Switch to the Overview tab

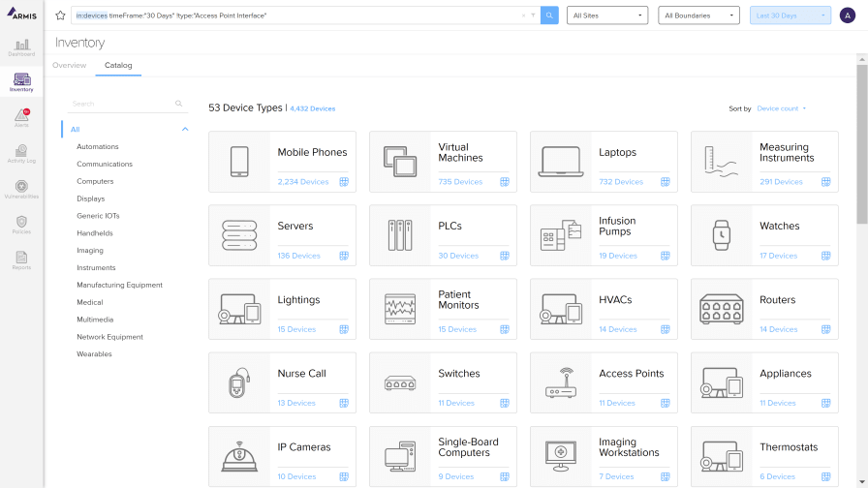[x=69, y=65]
